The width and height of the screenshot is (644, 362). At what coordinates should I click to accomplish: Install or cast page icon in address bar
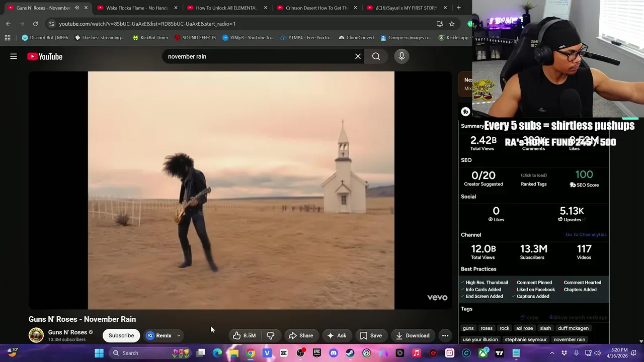(440, 24)
